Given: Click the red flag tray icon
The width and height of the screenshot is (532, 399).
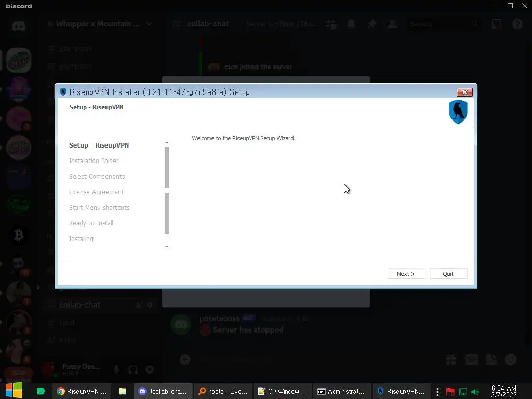Looking at the screenshot, I should point(450,392).
